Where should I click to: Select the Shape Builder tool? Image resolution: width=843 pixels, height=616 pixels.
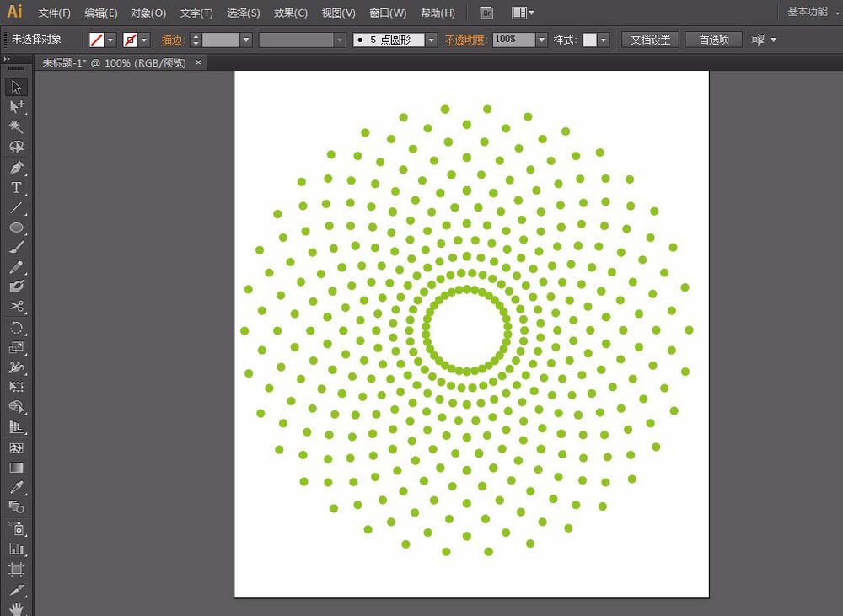[16, 407]
